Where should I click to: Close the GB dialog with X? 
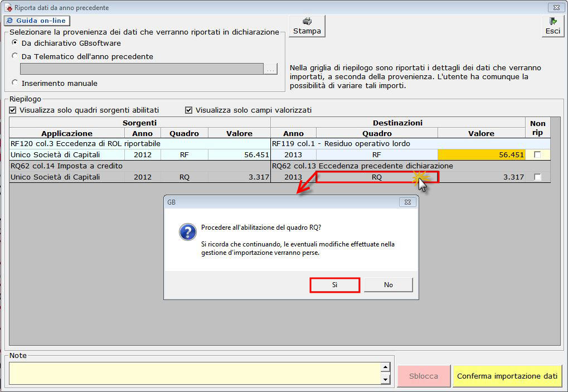tap(407, 202)
